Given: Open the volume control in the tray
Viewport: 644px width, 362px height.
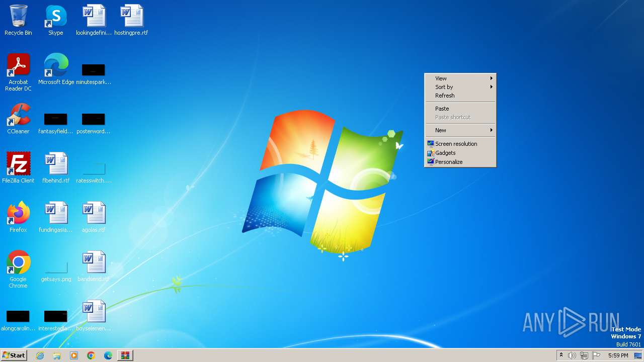Looking at the screenshot, I should pyautogui.click(x=572, y=355).
